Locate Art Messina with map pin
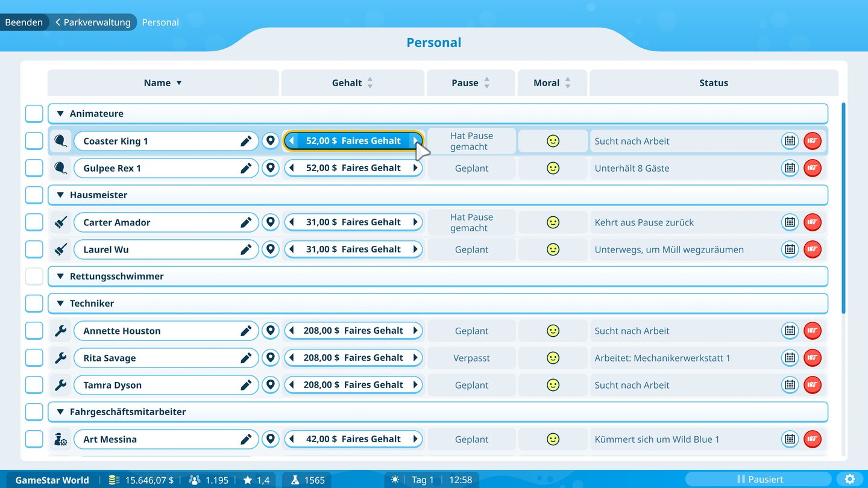 271,439
